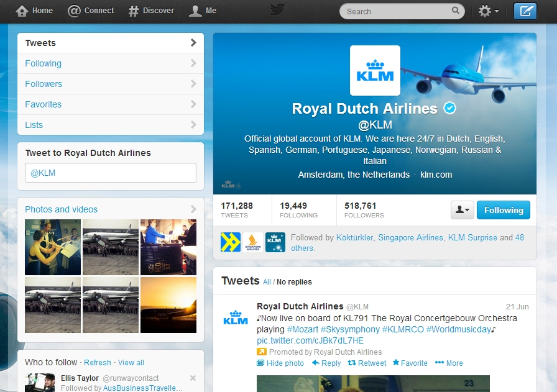The image size is (557, 392).
Task: Open Lists in the sidebar
Action: click(x=111, y=125)
